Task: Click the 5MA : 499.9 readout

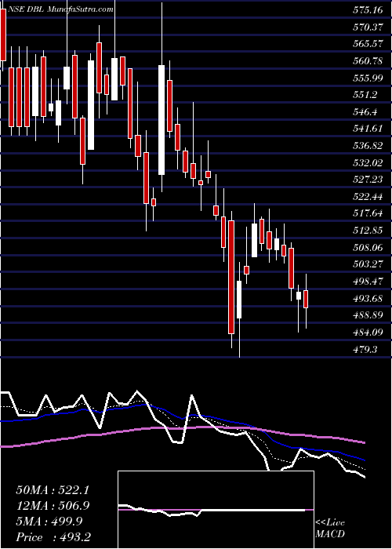Action: click(x=49, y=522)
